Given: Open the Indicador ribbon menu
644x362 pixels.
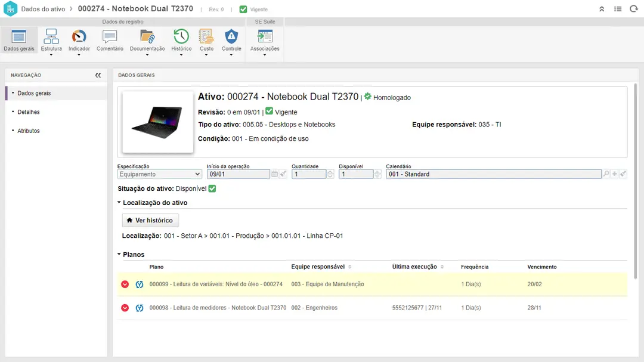Looking at the screenshot, I should pos(79,42).
